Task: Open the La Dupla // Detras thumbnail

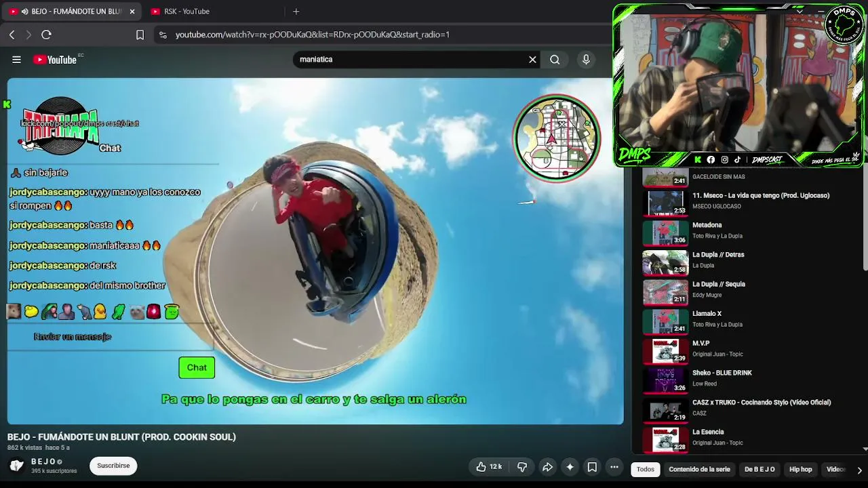Action: tap(665, 262)
